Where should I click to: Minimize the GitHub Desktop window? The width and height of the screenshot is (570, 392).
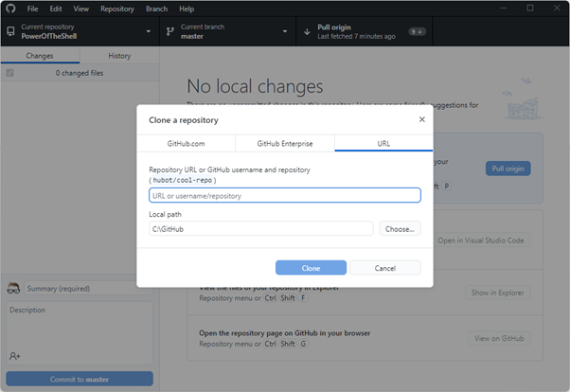(504, 8)
